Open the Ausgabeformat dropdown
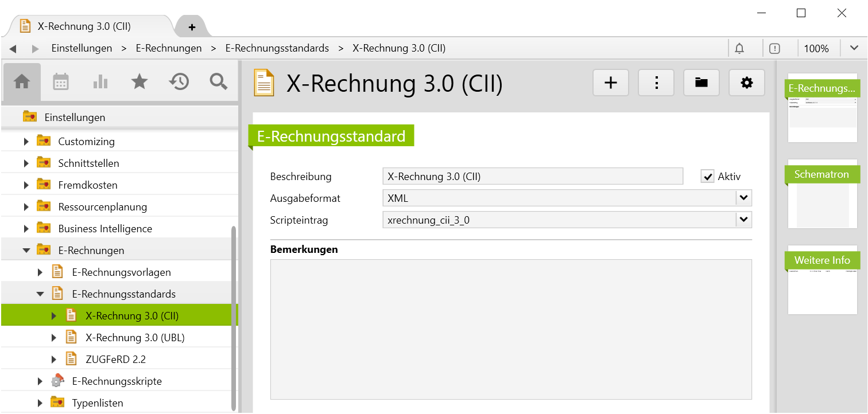Screen dimensions: 868x414 click(x=743, y=198)
